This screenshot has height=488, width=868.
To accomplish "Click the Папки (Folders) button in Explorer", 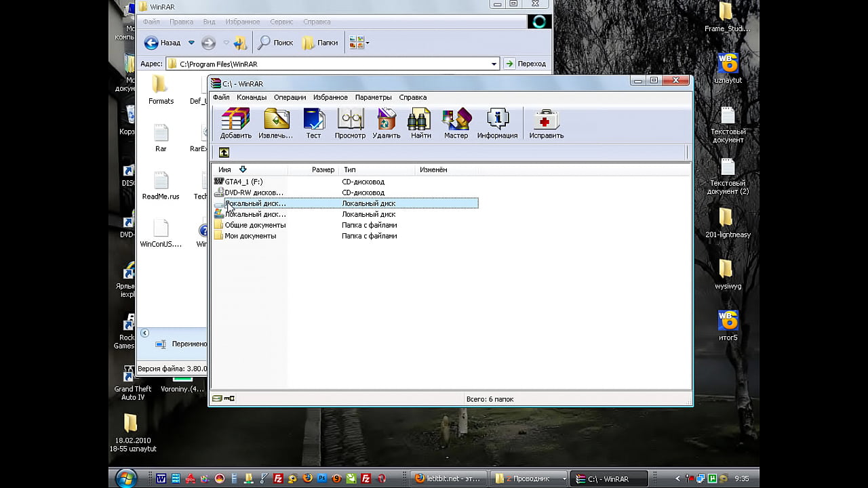I will (320, 43).
